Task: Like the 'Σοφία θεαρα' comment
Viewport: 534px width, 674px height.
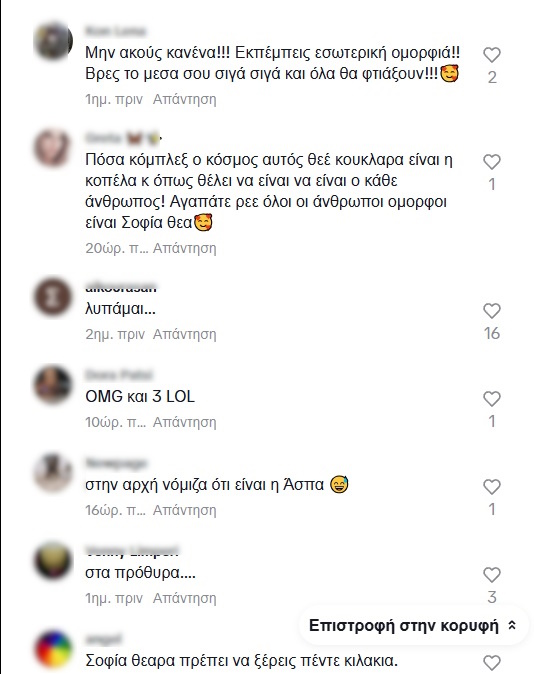Action: [x=492, y=663]
